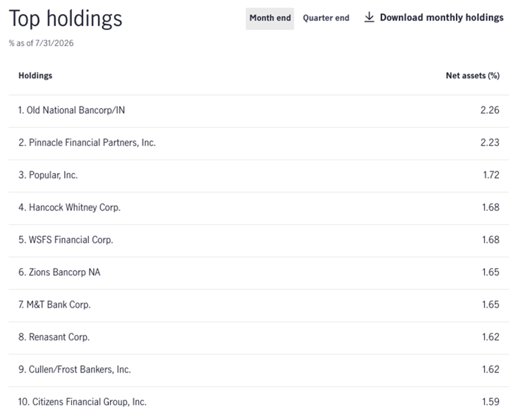Click the 2.23 net assets value

tap(490, 142)
